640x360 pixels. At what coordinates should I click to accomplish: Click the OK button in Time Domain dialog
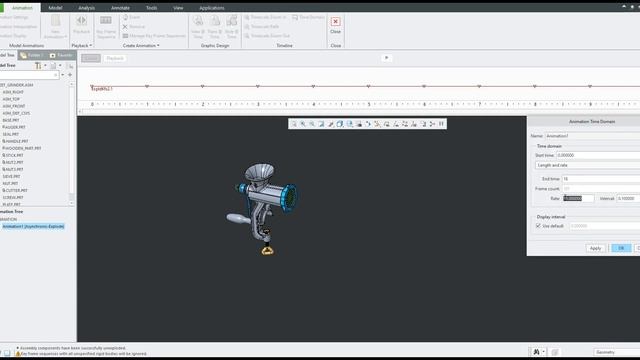click(621, 248)
